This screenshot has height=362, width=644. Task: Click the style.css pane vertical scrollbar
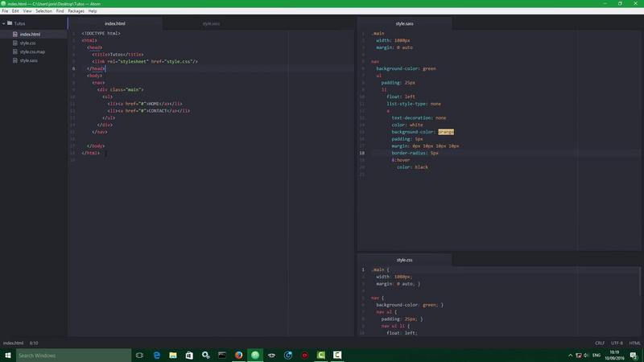pyautogui.click(x=641, y=281)
